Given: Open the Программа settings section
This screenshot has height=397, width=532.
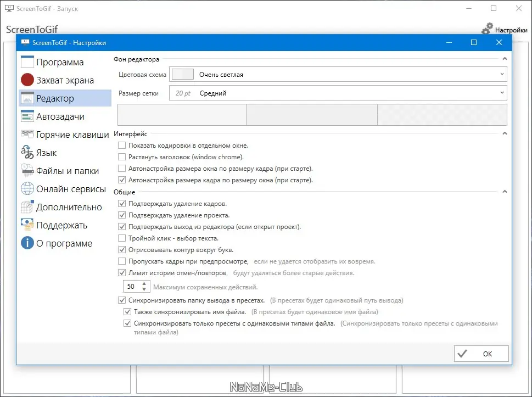Looking at the screenshot, I should (x=65, y=62).
